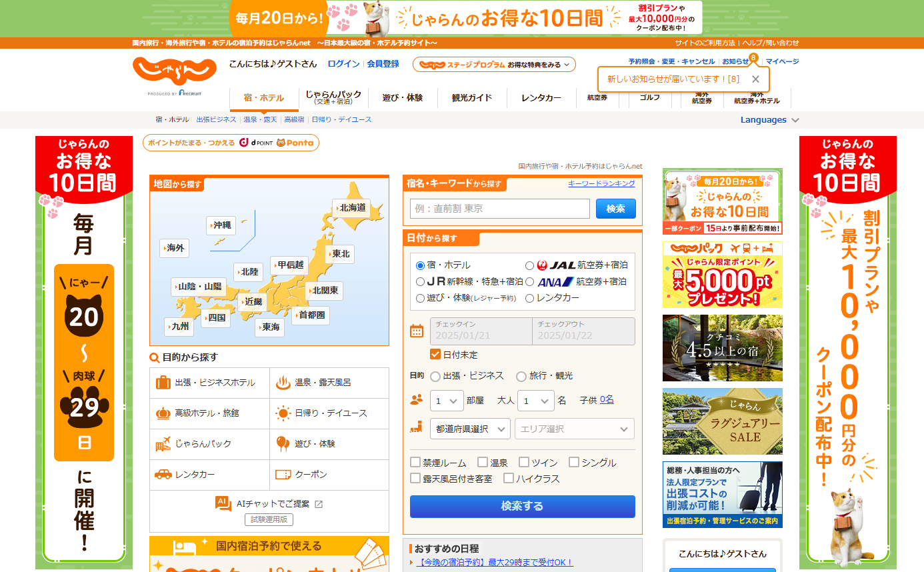Open the 宿・ホテル main tab
Screen dimensions: 924x572
264,98
